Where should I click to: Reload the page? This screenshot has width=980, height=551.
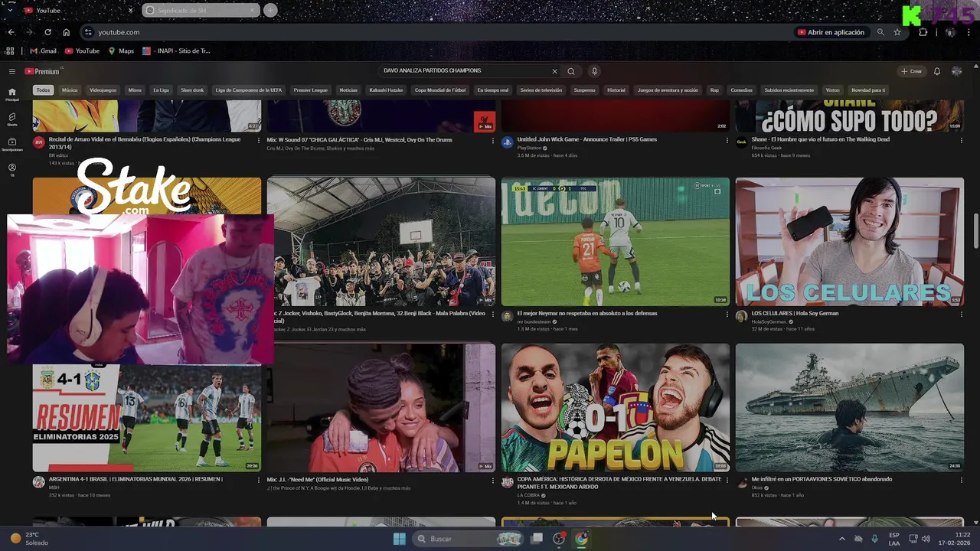pos(47,32)
